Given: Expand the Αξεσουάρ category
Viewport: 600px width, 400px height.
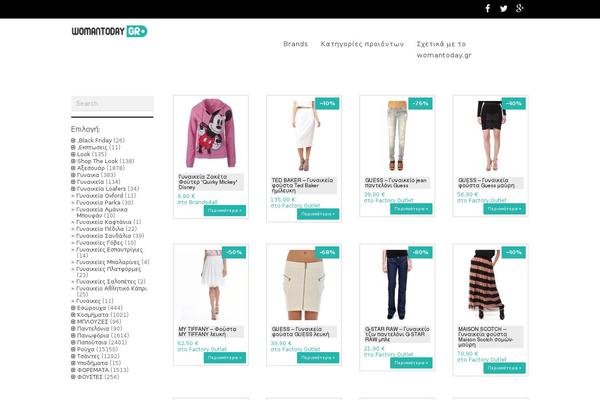Looking at the screenshot, I should pyautogui.click(x=73, y=168).
